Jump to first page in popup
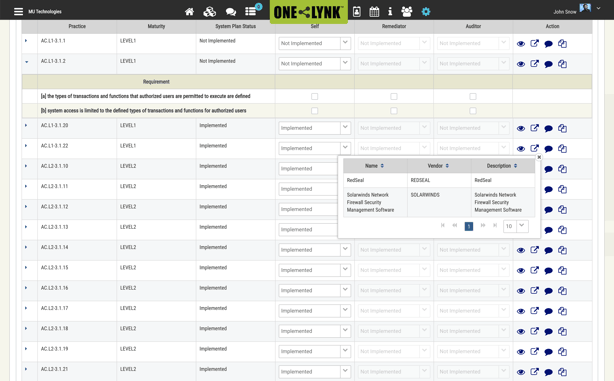The width and height of the screenshot is (614, 381). (x=442, y=226)
